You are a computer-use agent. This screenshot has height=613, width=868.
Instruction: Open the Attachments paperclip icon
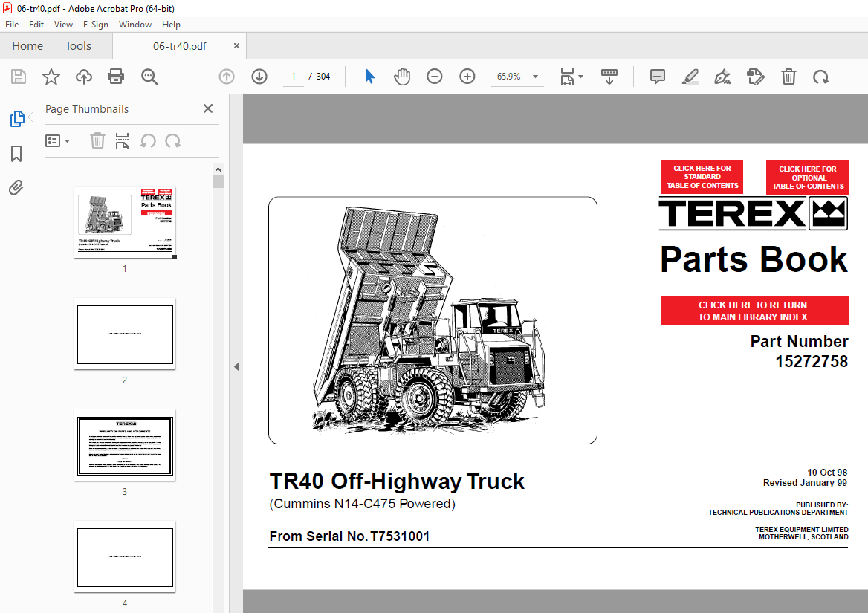[16, 188]
